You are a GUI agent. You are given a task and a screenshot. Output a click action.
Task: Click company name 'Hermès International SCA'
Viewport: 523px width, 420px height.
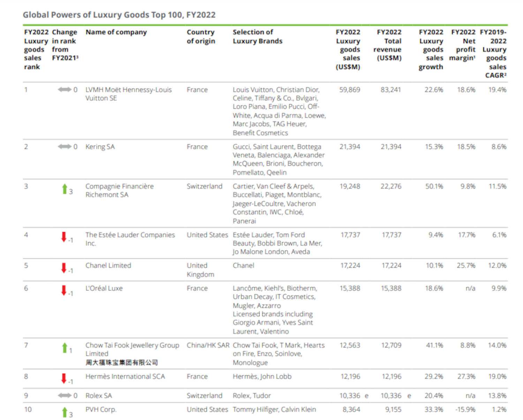coord(125,376)
